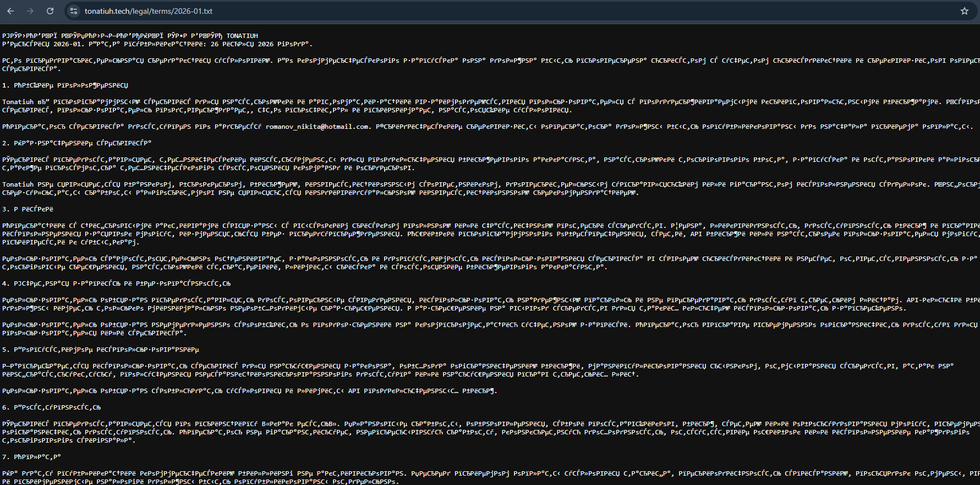Go back to the previous page

[x=10, y=11]
